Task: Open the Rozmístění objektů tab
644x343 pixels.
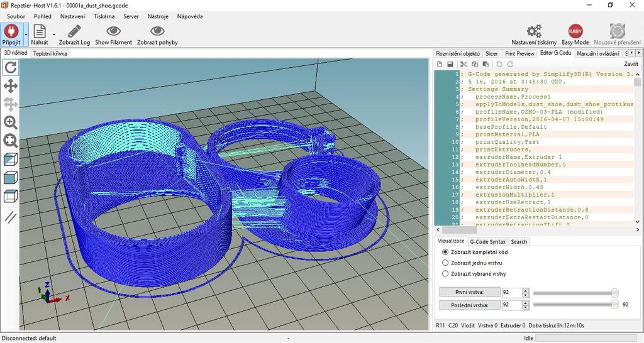Action: [x=458, y=53]
